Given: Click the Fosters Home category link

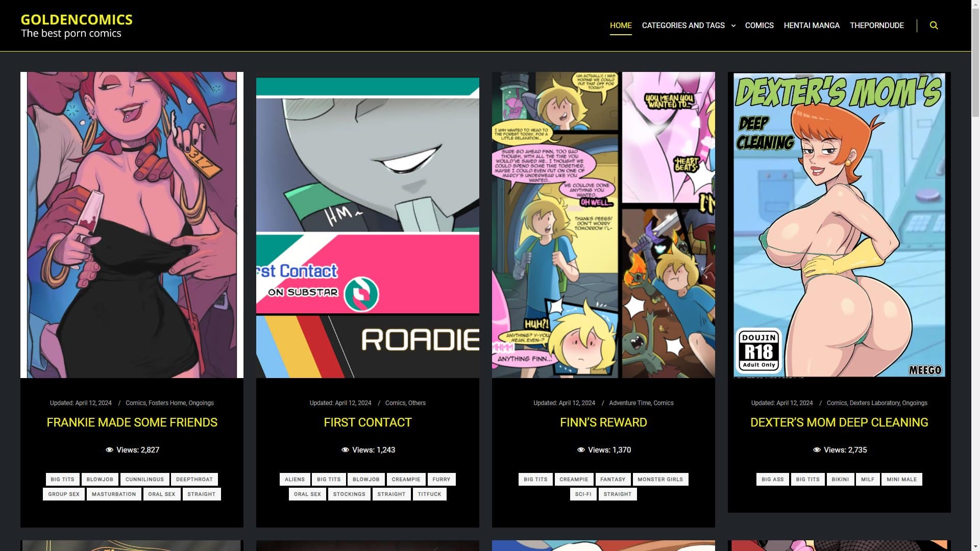Looking at the screenshot, I should 167,403.
